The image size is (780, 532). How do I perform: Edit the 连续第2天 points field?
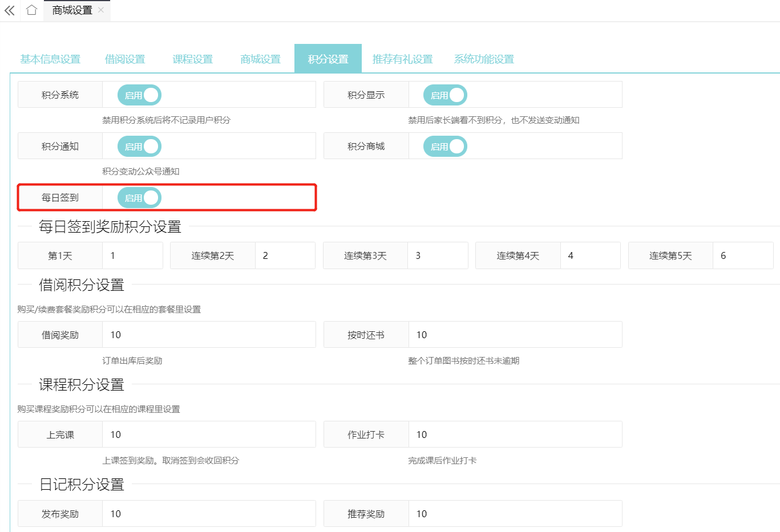(285, 255)
